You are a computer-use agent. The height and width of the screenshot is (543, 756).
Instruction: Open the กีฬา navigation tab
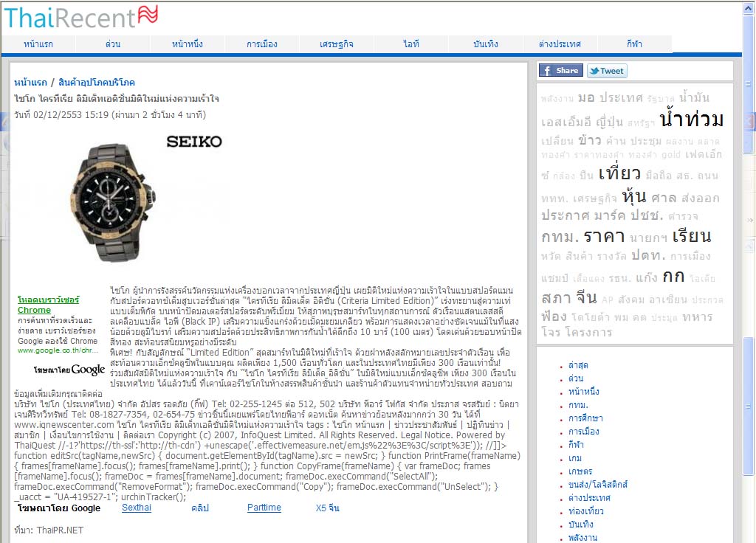(x=634, y=44)
